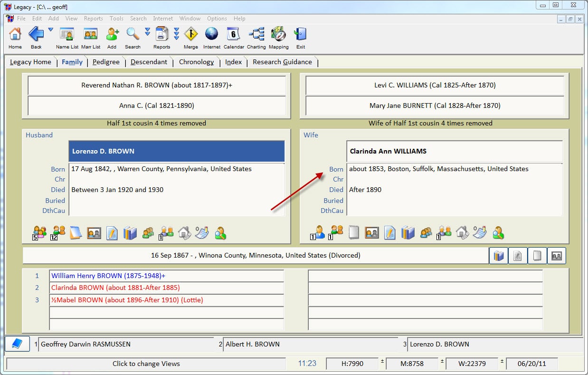The image size is (588, 375).
Task: Click the Merge toolbar icon
Action: (x=191, y=35)
